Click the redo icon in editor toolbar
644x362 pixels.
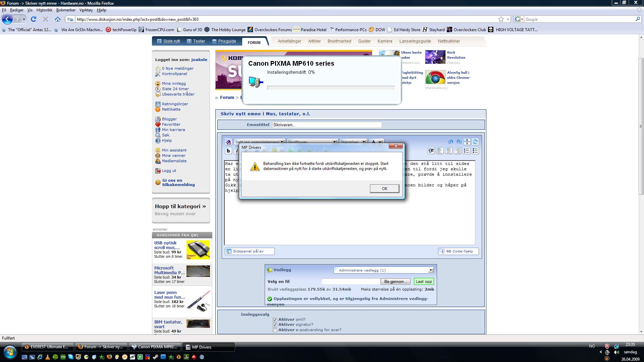[x=459, y=142]
